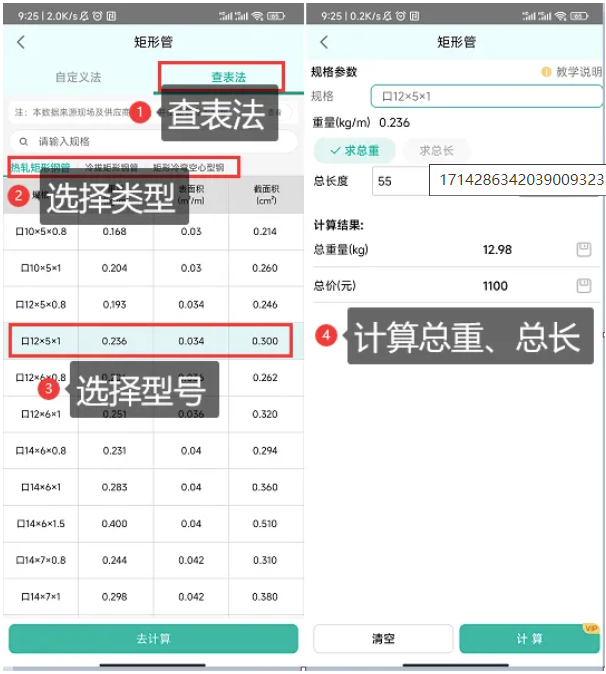Select 冷拔矩形钢管 type tab

[x=111, y=168]
